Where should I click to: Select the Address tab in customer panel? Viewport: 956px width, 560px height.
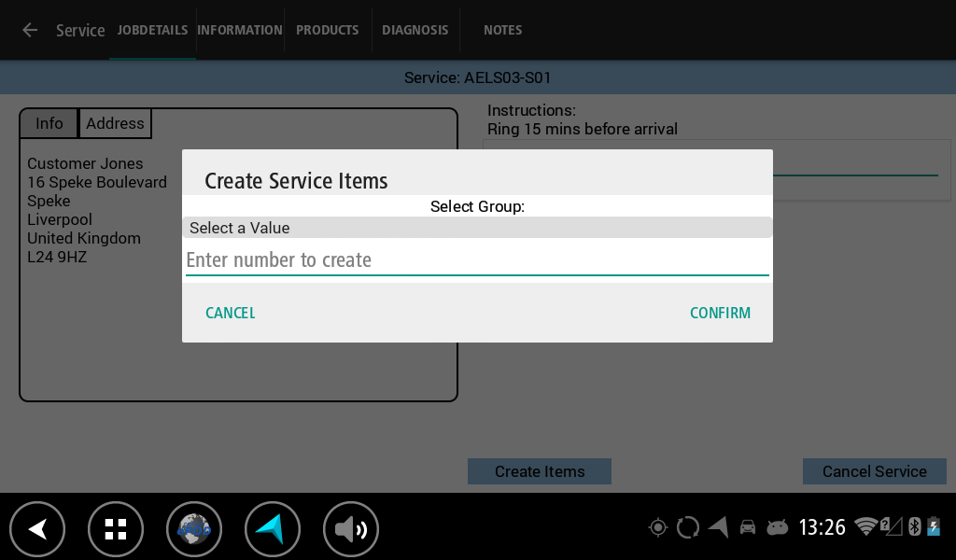[x=115, y=123]
